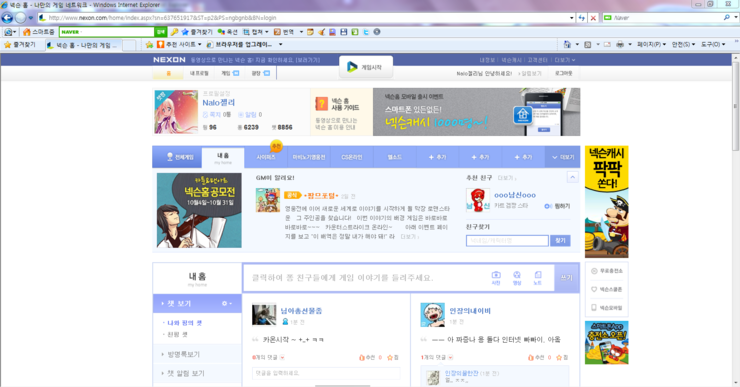Open the 챗 보기 gear settings dropdown
The image size is (740, 387).
(227, 303)
